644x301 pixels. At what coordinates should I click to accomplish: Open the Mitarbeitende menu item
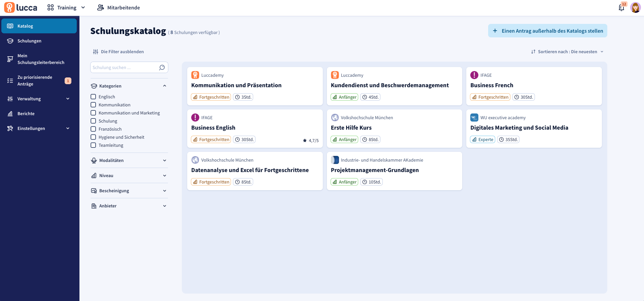[x=118, y=8]
